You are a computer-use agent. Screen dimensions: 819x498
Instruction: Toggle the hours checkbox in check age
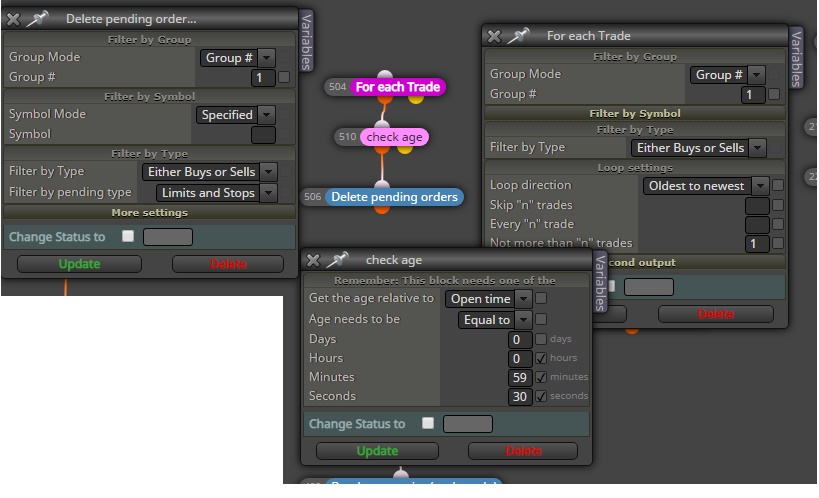tap(541, 358)
